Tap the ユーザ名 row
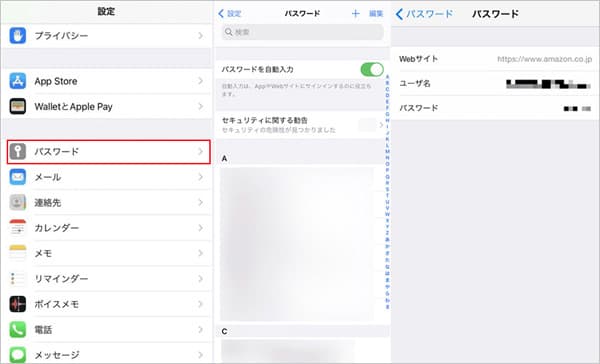 click(x=495, y=83)
